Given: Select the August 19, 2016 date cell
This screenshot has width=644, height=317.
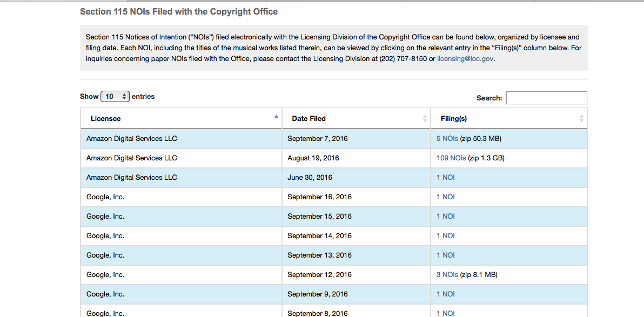Looking at the screenshot, I should [x=313, y=158].
